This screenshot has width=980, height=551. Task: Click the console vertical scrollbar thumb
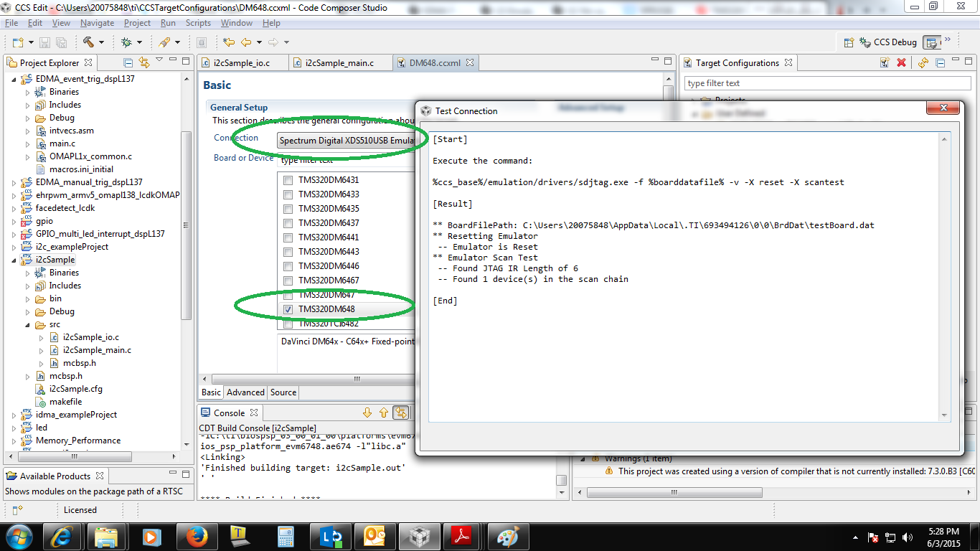(562, 480)
